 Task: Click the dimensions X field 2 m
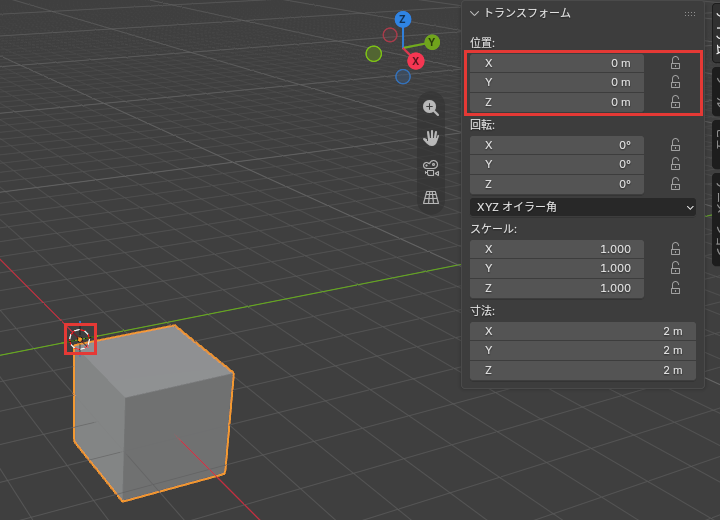(583, 331)
